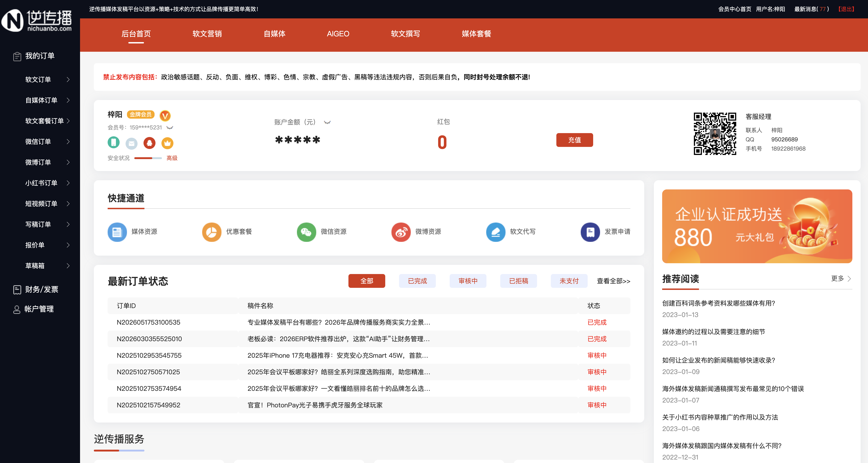Click order ID N2026051753100535

click(148, 322)
